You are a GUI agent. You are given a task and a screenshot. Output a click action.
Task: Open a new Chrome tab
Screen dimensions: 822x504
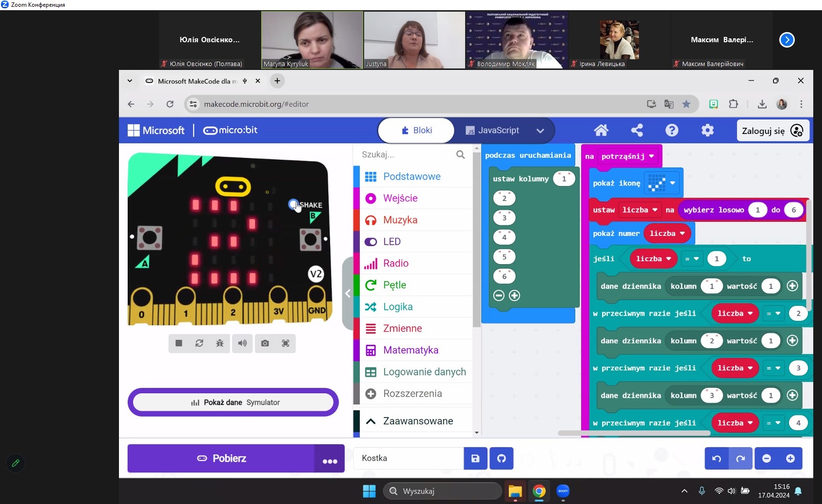(x=277, y=81)
